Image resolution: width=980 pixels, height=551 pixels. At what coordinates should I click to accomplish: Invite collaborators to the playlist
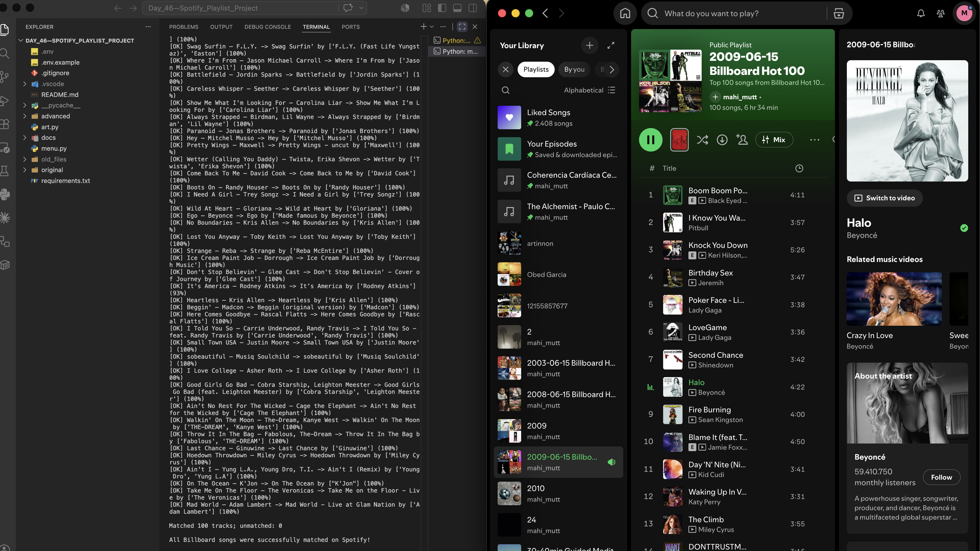point(742,140)
